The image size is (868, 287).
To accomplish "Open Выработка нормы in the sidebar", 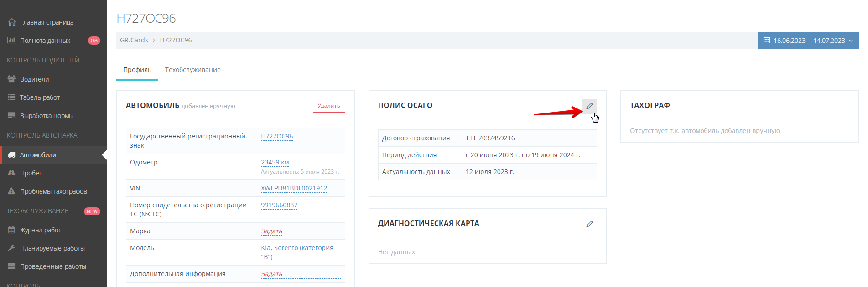I will pos(47,116).
